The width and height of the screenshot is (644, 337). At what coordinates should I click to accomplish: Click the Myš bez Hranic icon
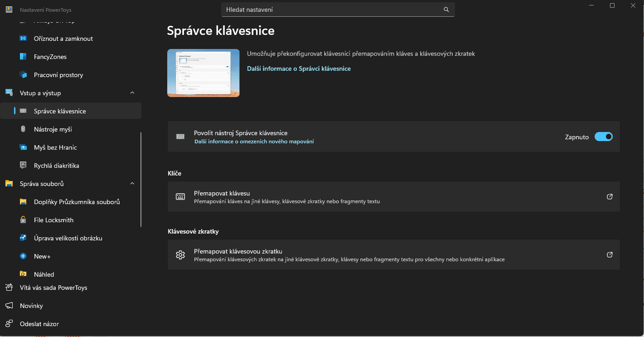pyautogui.click(x=23, y=147)
